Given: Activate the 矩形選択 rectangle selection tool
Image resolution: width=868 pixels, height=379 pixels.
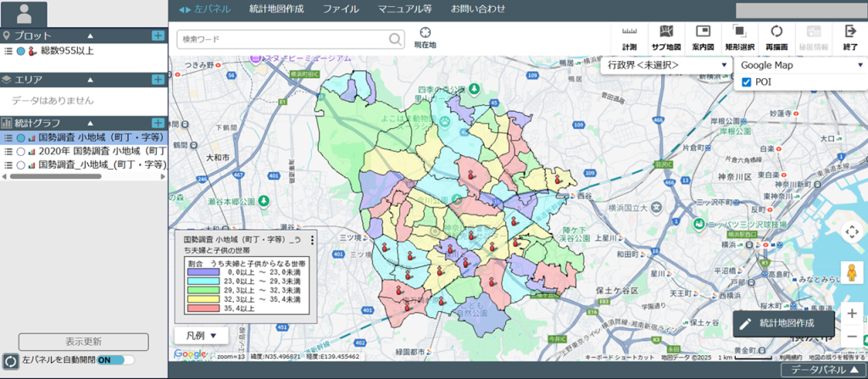Looking at the screenshot, I should point(738,36).
